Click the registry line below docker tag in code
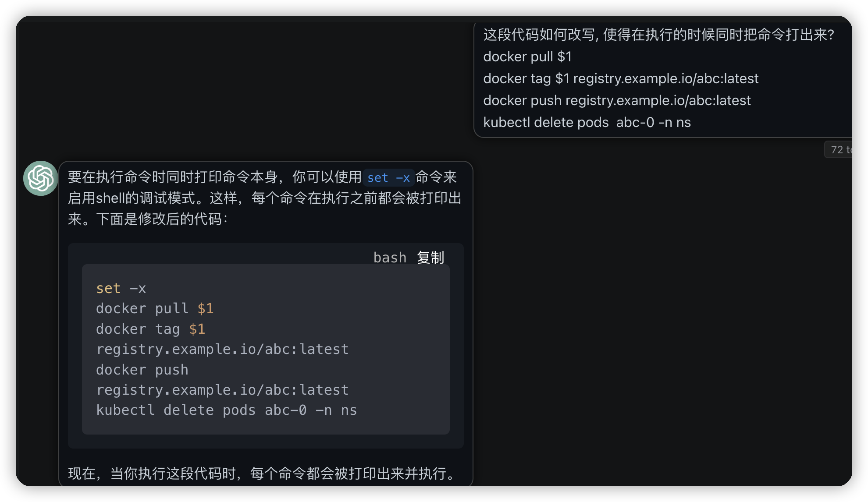868x502 pixels. point(222,349)
